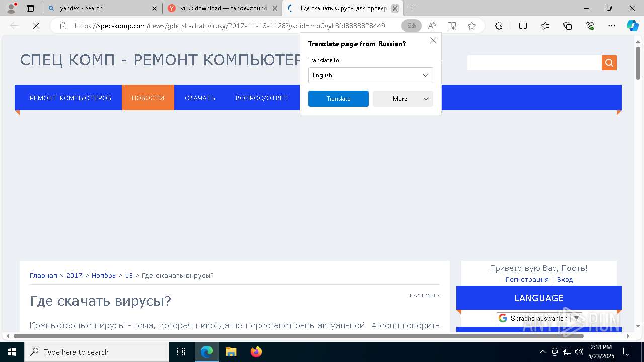Viewport: 644px width, 362px height.
Task: Click the 'LANGUAGE' sidebar header
Action: point(539,298)
